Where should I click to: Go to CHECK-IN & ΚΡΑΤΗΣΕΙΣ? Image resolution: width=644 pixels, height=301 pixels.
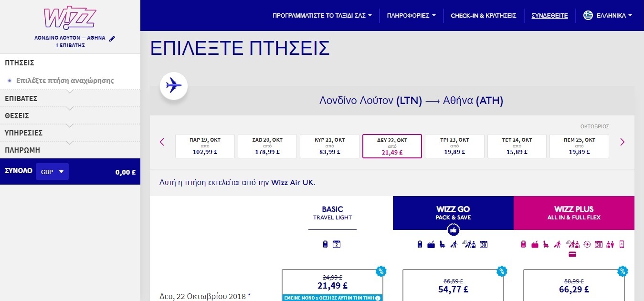point(483,15)
